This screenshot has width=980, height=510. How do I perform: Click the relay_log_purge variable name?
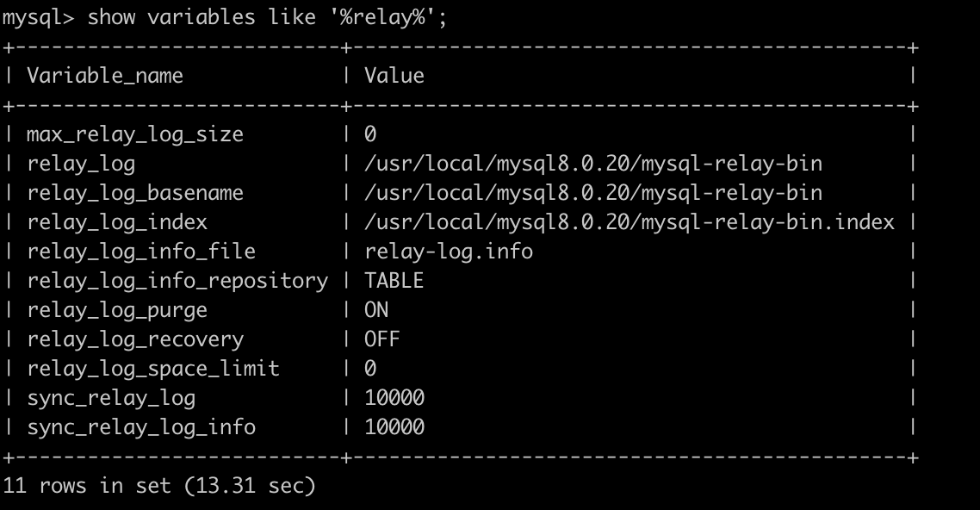[117, 310]
